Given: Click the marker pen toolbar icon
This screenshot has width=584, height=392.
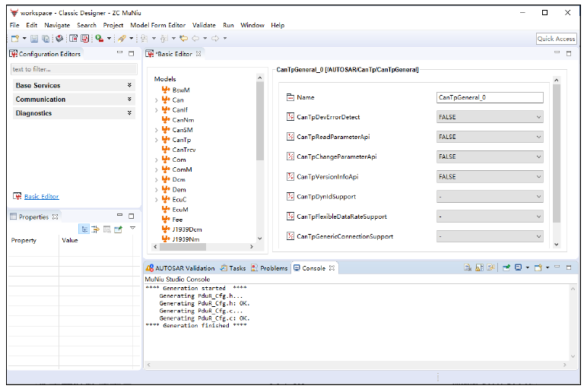Looking at the screenshot, I should pos(122,38).
